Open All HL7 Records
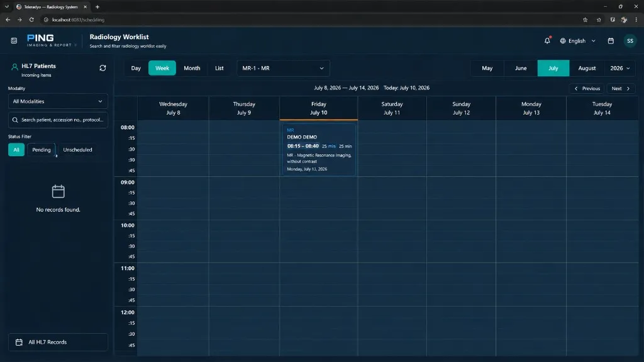This screenshot has height=362, width=644. tap(58, 342)
